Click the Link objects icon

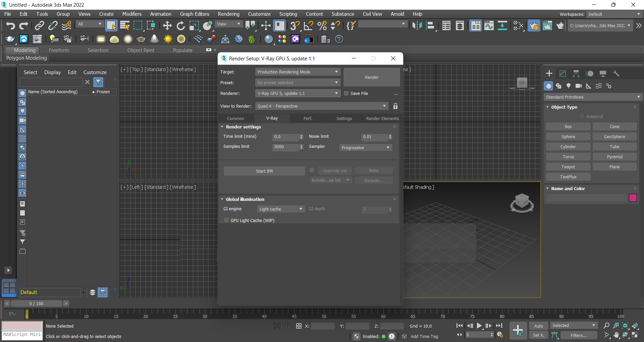click(40, 26)
